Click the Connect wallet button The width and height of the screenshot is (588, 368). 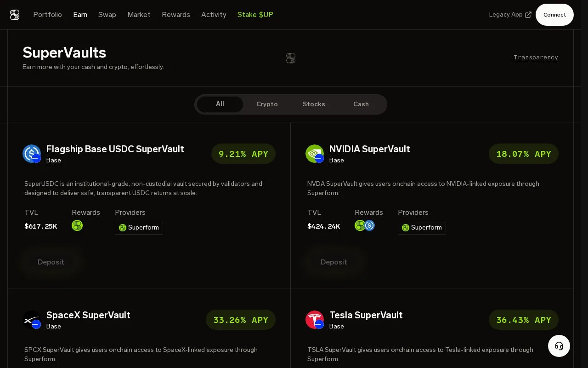tap(554, 15)
